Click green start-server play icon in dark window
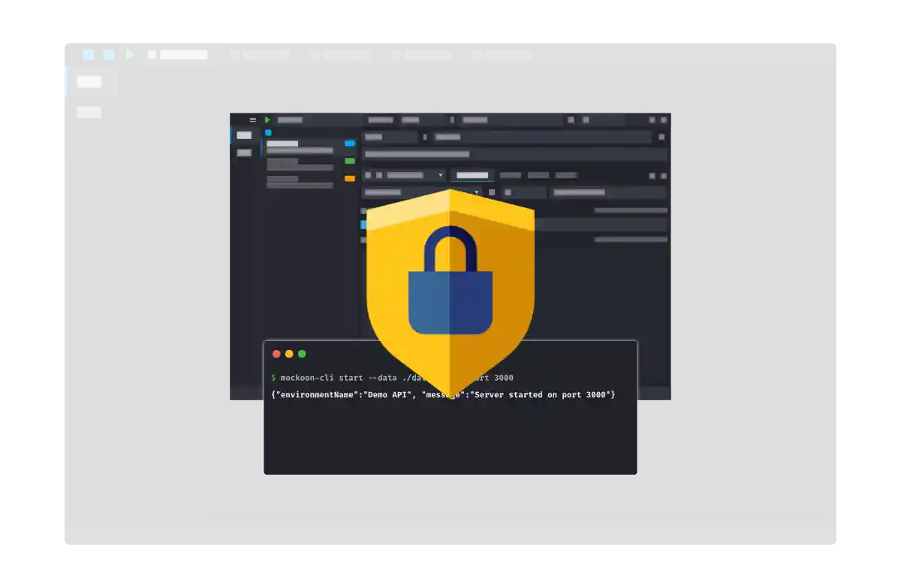Screen dimensions: 901x588 [267, 119]
